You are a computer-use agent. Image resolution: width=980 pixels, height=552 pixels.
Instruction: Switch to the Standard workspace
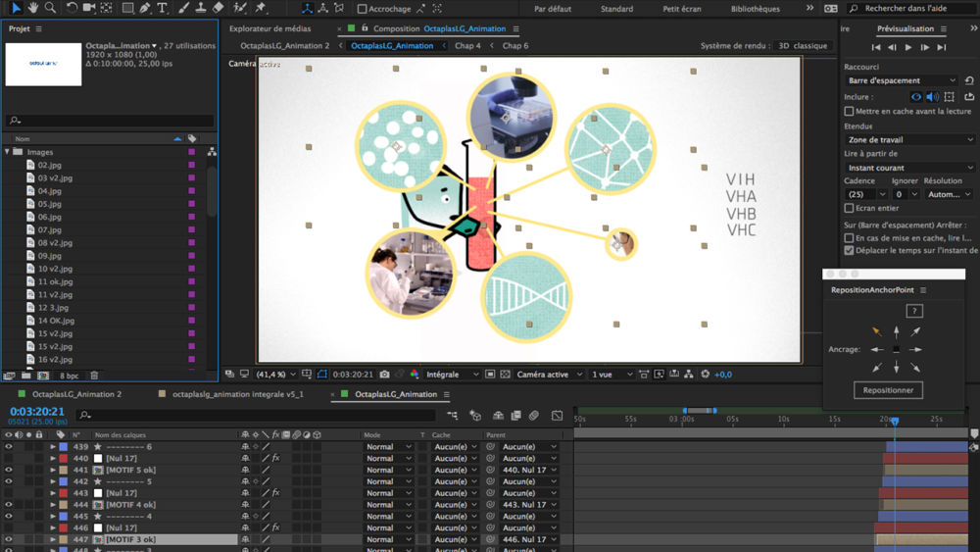pos(616,9)
